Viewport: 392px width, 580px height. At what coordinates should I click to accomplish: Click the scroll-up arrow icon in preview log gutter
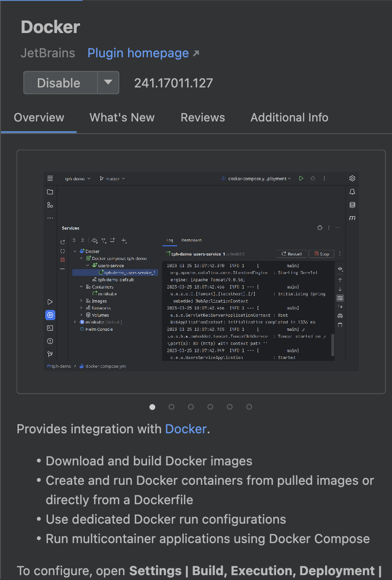340,280
